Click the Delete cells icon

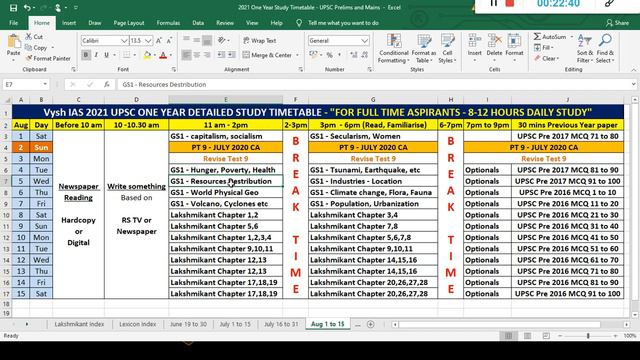[x=494, y=41]
